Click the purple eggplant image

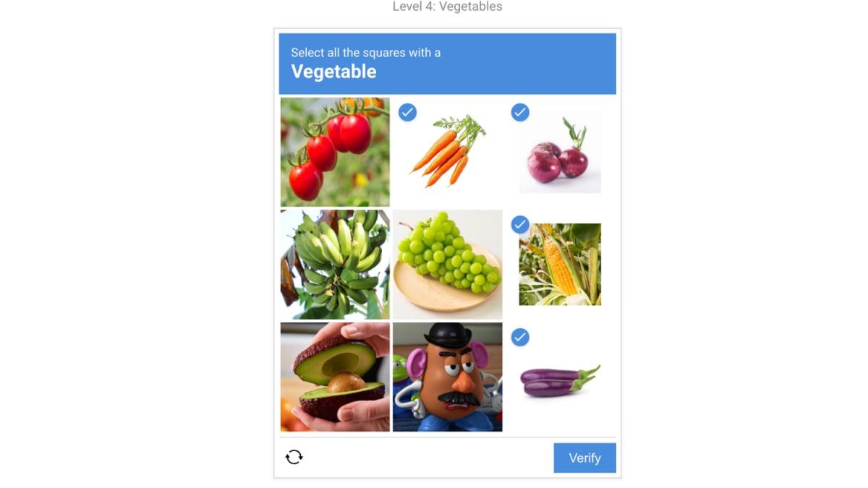[560, 381]
